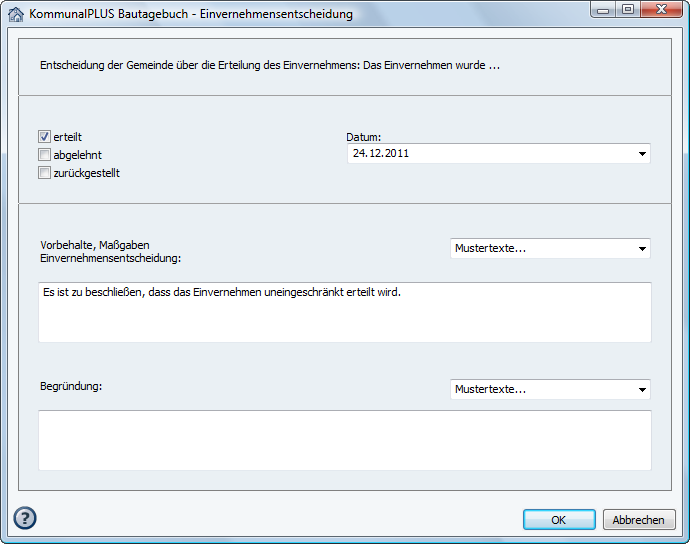Viewport: 690px width, 544px height.
Task: Focus the empty Begründung text box
Action: coord(344,440)
